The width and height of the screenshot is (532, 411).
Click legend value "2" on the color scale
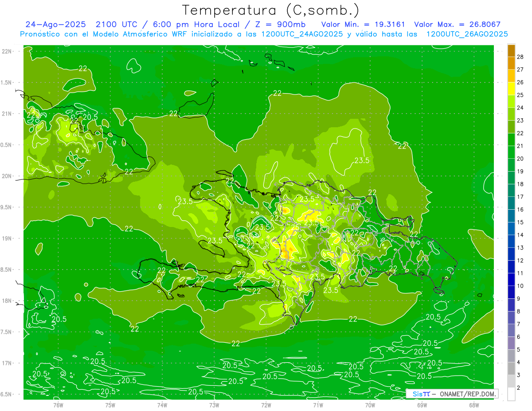pos(520,388)
